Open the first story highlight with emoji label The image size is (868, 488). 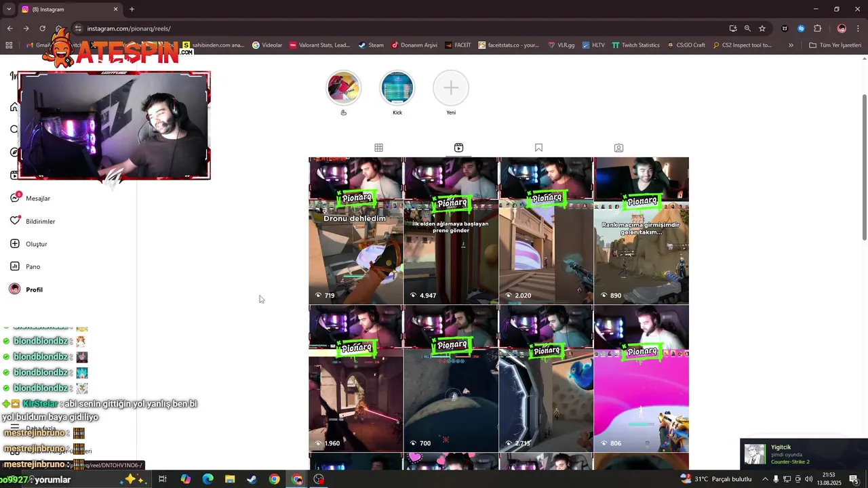pyautogui.click(x=343, y=88)
